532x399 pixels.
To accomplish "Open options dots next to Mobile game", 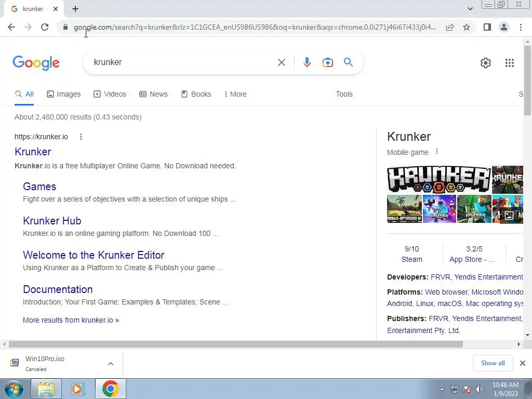I will point(437,152).
